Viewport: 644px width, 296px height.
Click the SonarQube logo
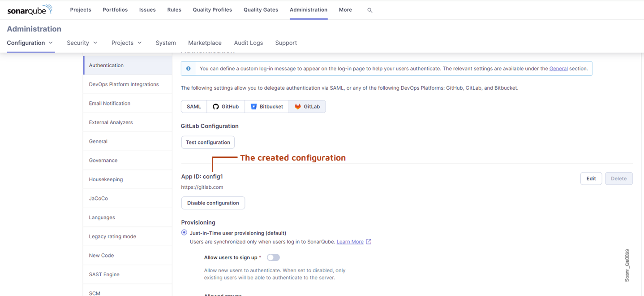(x=29, y=9)
